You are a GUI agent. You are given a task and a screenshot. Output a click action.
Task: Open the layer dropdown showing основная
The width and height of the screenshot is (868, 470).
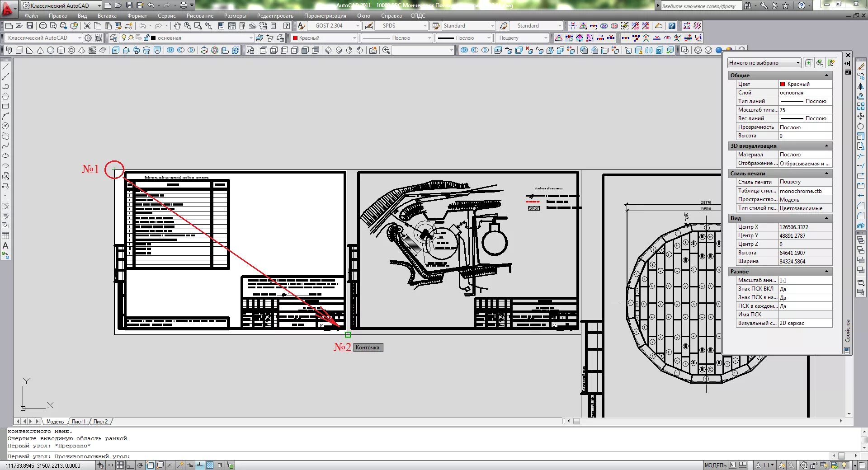[186, 38]
